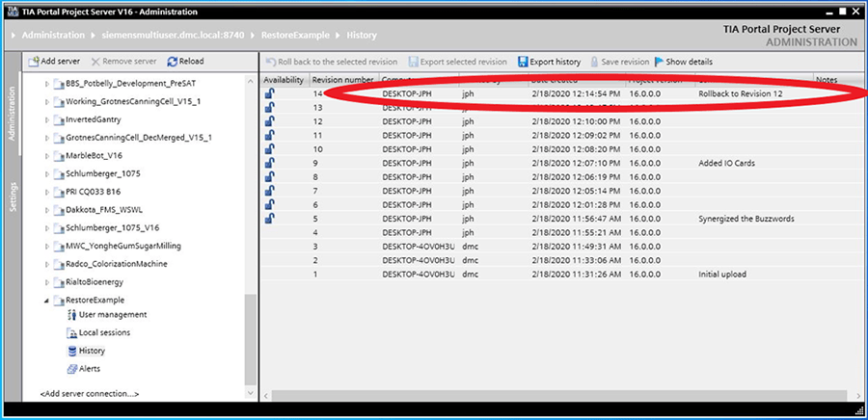868x420 pixels.
Task: Click the lock icon for revision 5
Action: pos(270,219)
